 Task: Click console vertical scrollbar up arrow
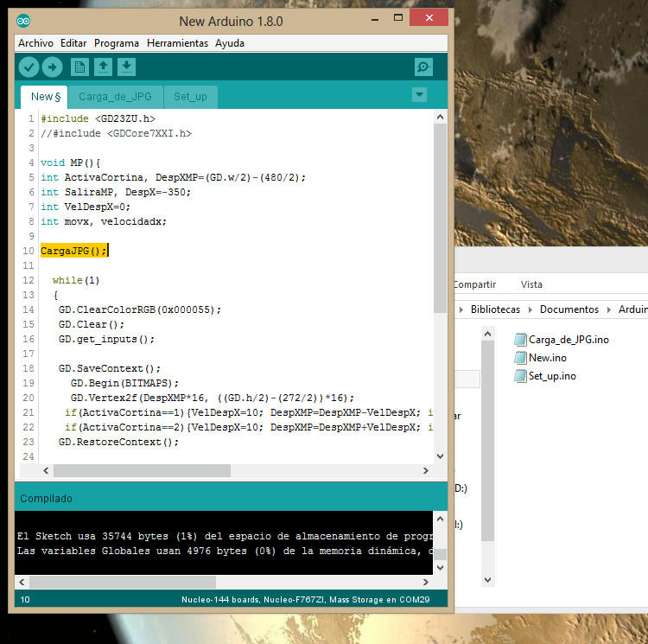(440, 519)
